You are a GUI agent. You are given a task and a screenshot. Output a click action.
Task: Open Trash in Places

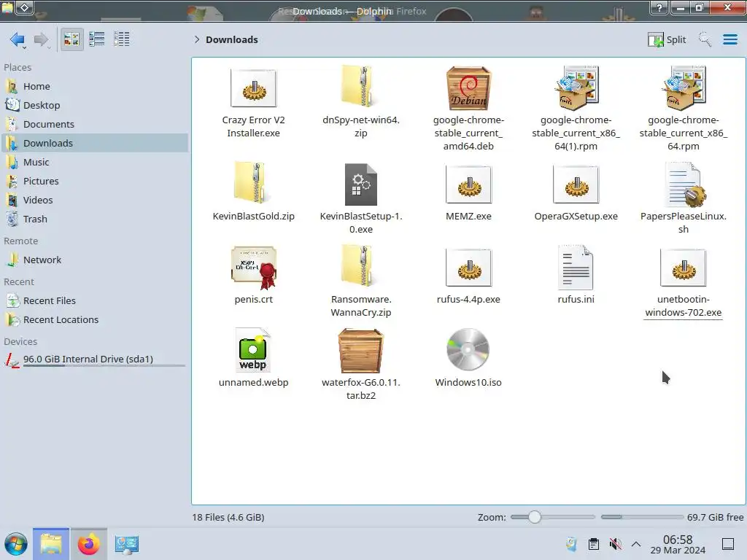(94, 219)
